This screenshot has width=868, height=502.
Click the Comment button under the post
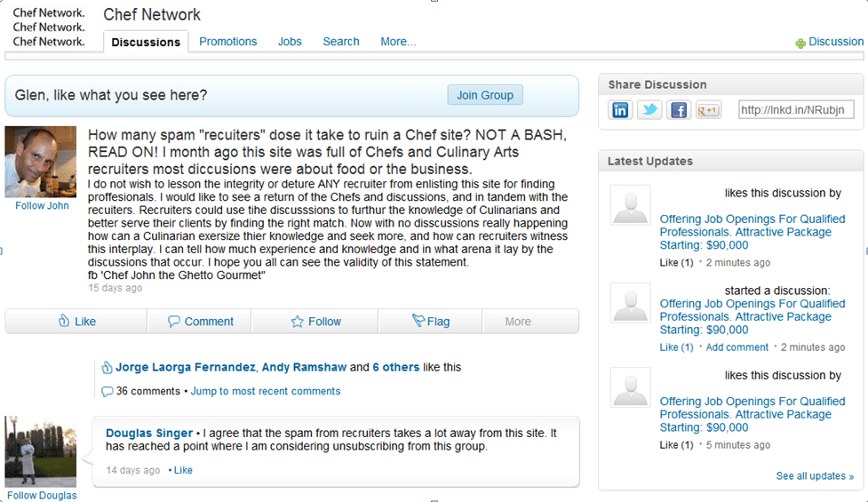[x=200, y=322]
